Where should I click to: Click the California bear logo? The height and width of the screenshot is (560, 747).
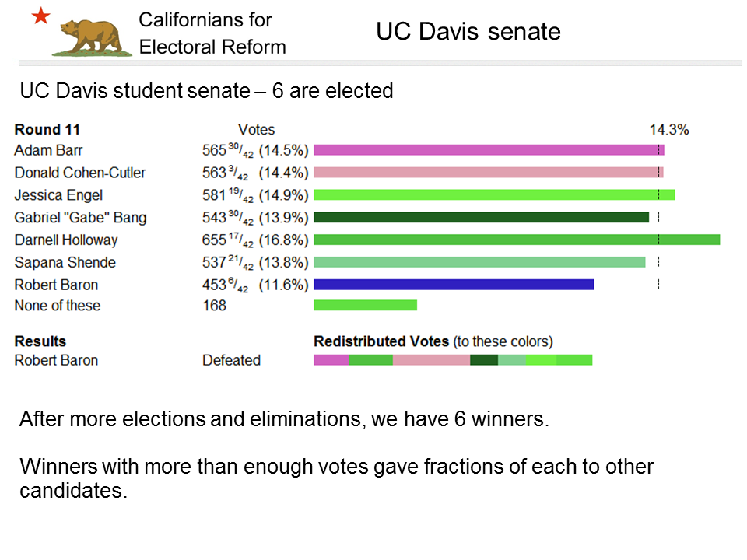[x=92, y=37]
